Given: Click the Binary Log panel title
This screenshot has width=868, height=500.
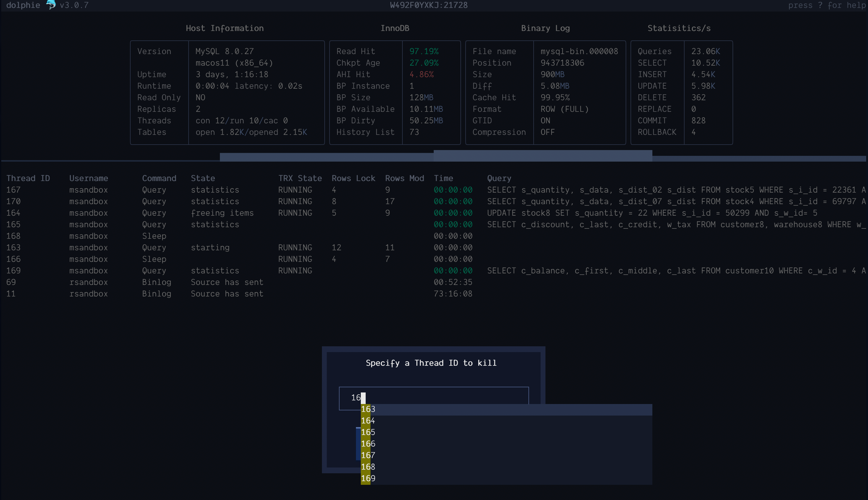Looking at the screenshot, I should click(x=545, y=28).
